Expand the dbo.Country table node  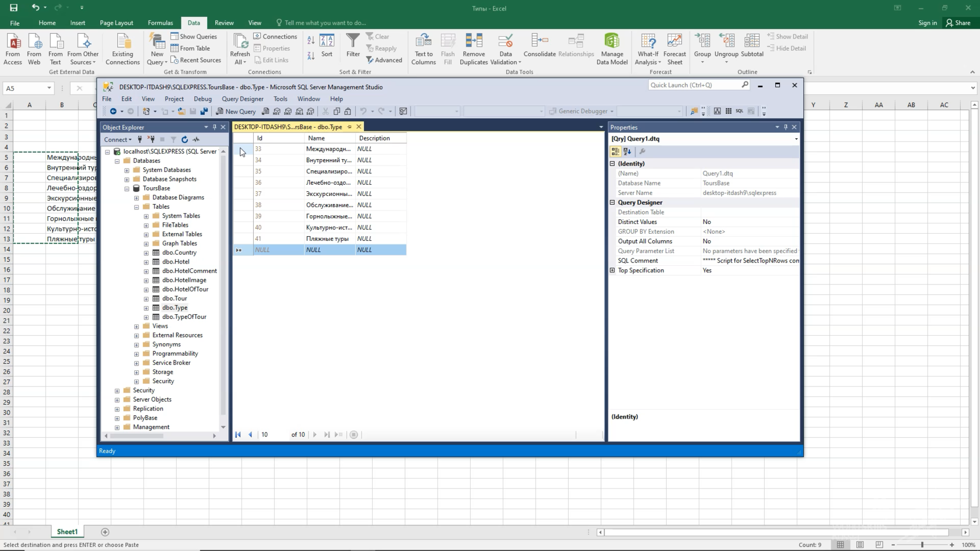[x=146, y=253]
